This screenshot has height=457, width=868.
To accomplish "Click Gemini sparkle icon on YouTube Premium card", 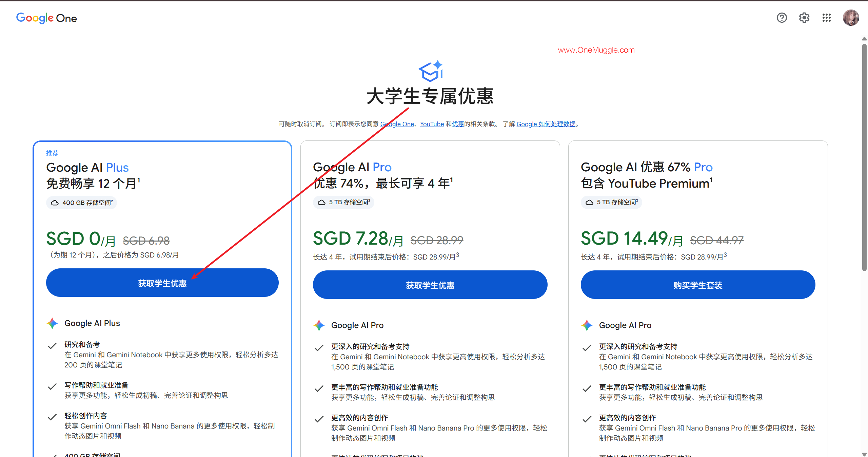I will click(x=587, y=325).
